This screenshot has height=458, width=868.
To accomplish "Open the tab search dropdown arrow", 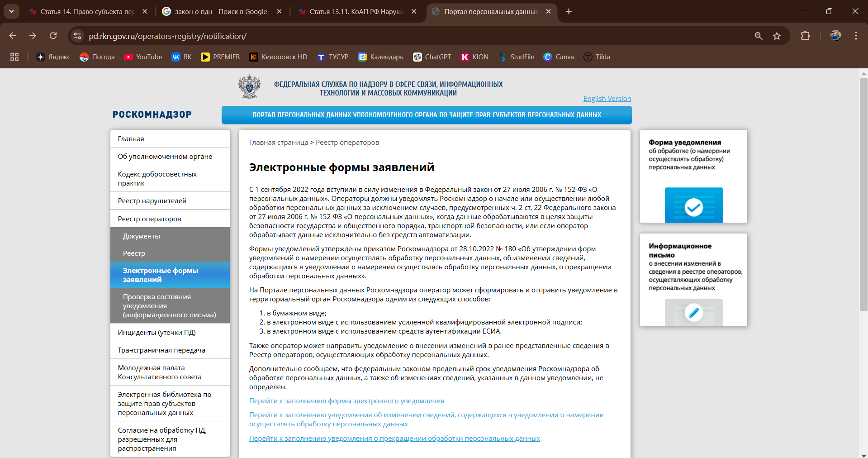I will coord(11,11).
